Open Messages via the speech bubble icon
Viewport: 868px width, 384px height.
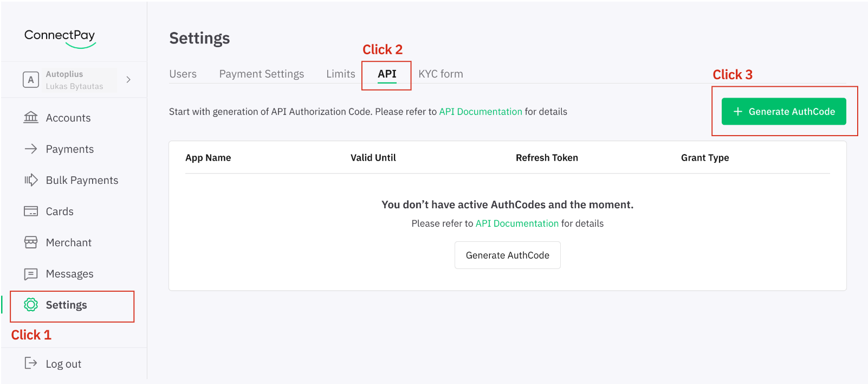coord(31,273)
